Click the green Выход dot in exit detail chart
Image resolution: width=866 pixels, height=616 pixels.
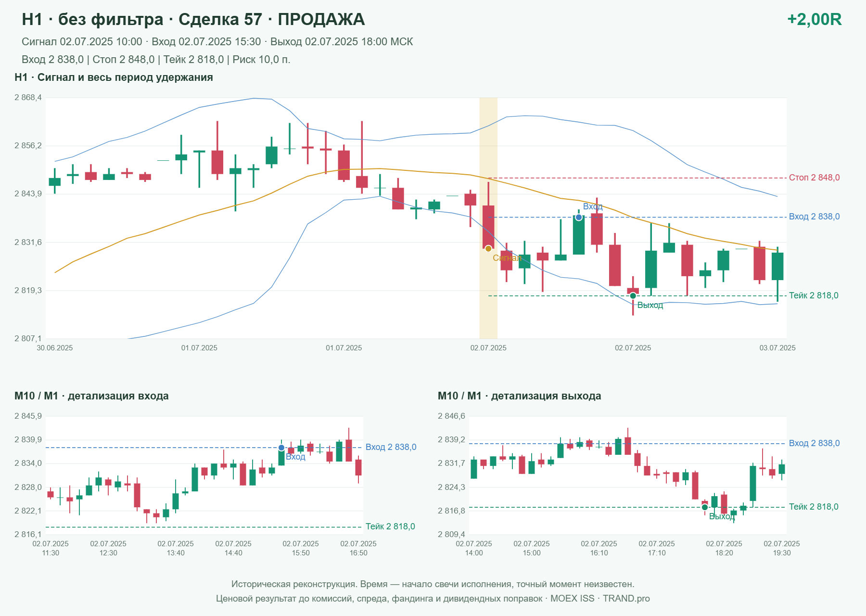[x=705, y=507]
